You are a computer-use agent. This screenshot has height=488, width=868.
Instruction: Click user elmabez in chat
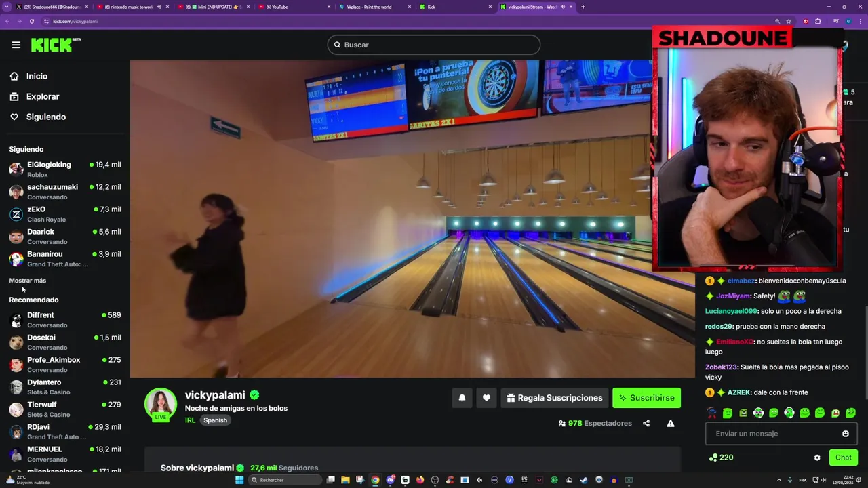click(741, 281)
